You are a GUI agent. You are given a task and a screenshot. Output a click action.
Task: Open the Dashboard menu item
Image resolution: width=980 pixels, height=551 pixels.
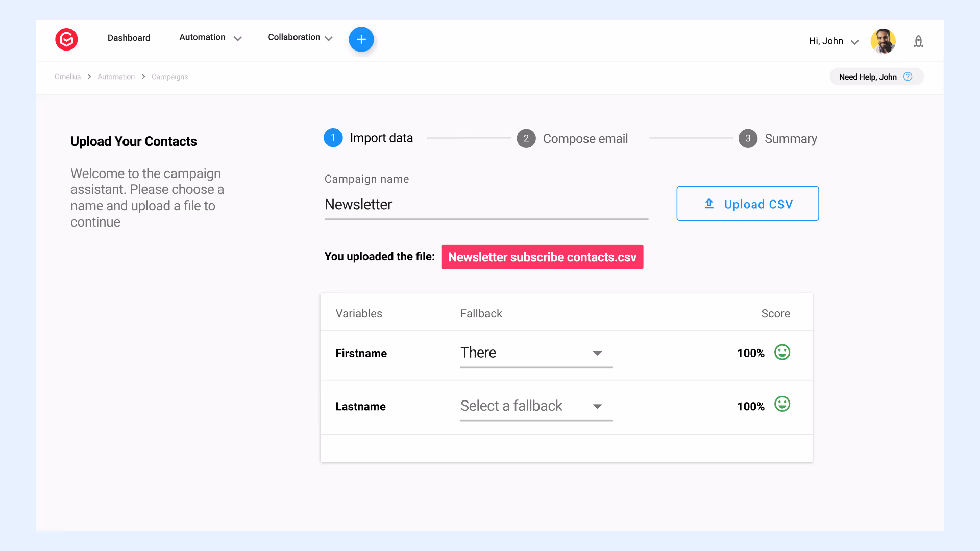point(129,38)
